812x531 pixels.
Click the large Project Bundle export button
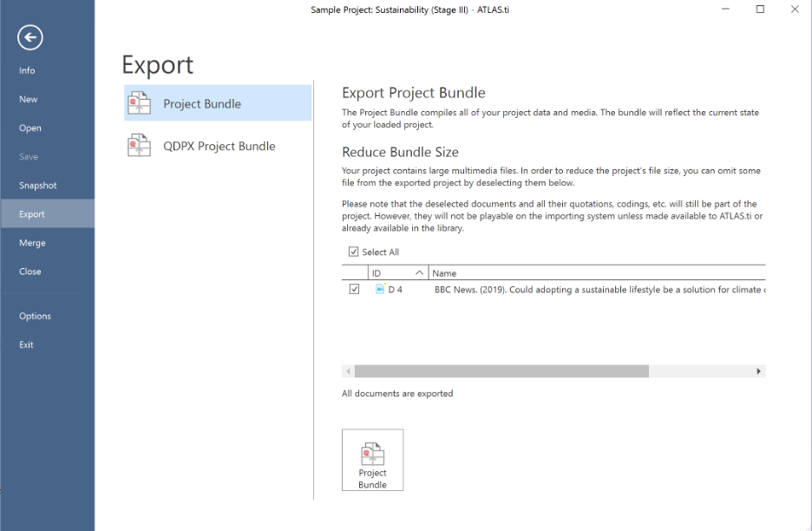coord(372,460)
